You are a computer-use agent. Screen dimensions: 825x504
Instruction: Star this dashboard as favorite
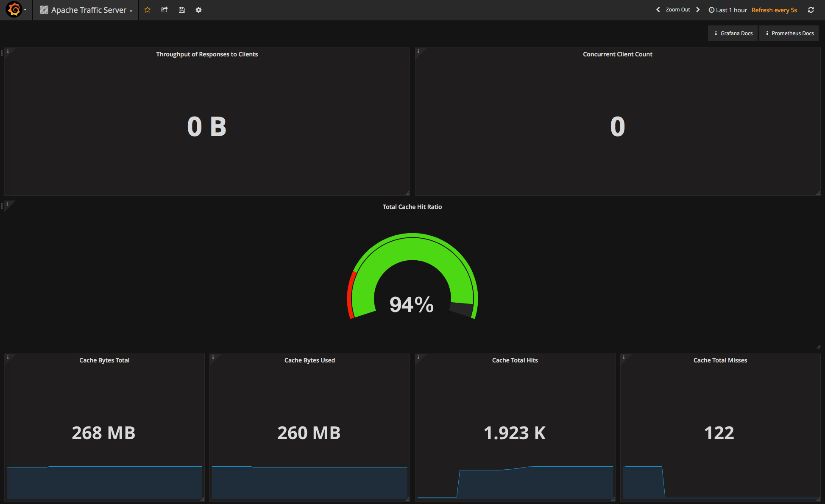(x=148, y=10)
